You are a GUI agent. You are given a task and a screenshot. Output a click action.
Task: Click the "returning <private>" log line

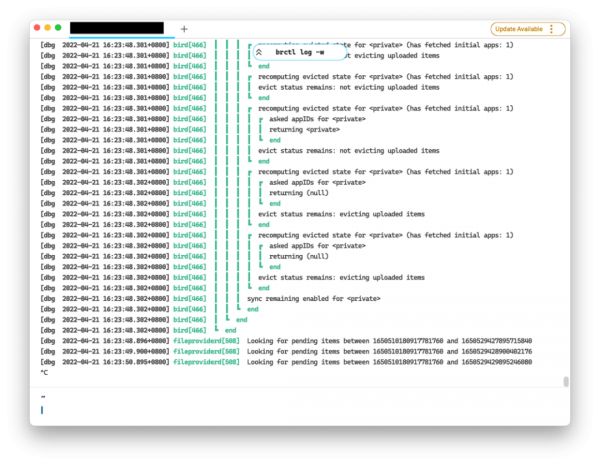click(303, 129)
